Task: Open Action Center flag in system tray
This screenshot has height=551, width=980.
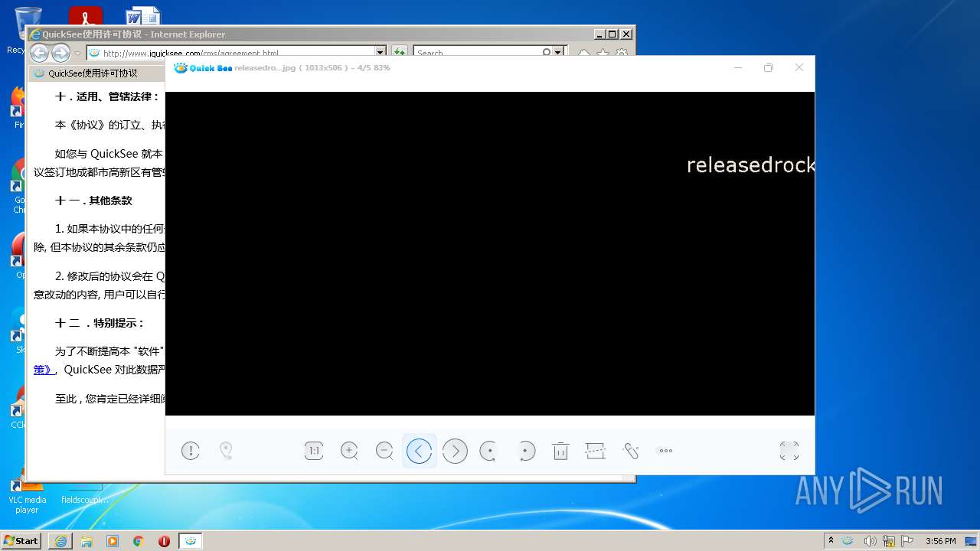Action: [907, 541]
